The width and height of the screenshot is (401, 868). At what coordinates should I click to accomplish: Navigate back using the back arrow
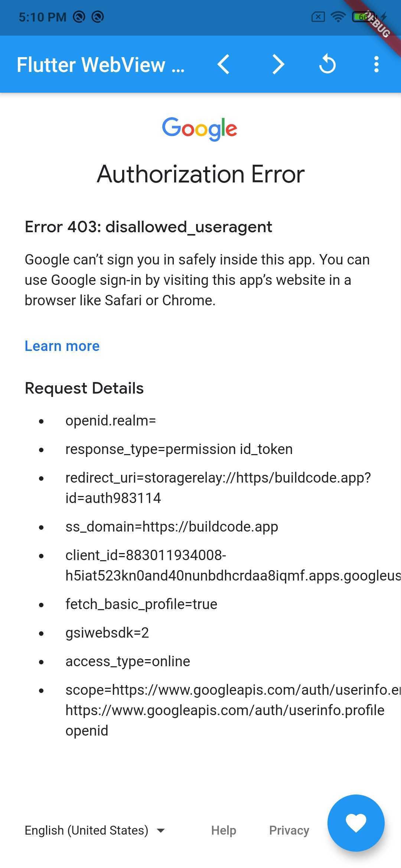click(224, 64)
